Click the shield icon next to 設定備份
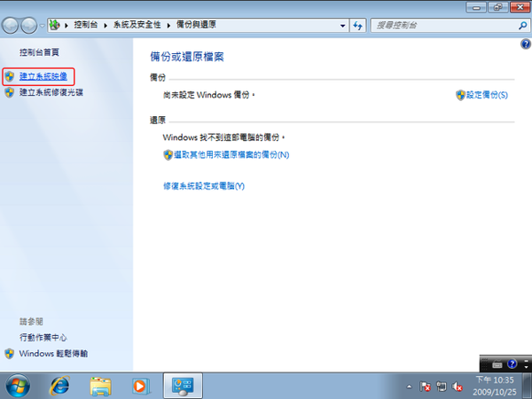Image resolution: width=532 pixels, height=399 pixels. click(x=460, y=96)
